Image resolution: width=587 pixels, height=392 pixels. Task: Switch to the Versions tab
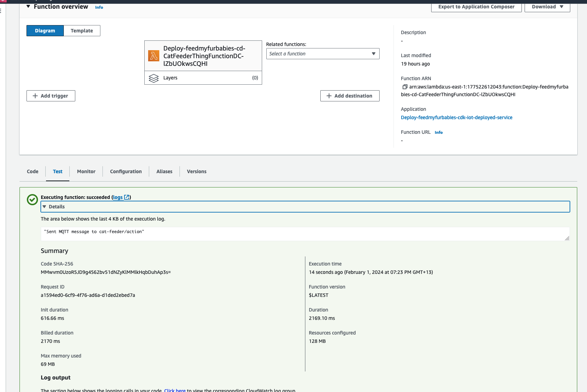coord(197,171)
